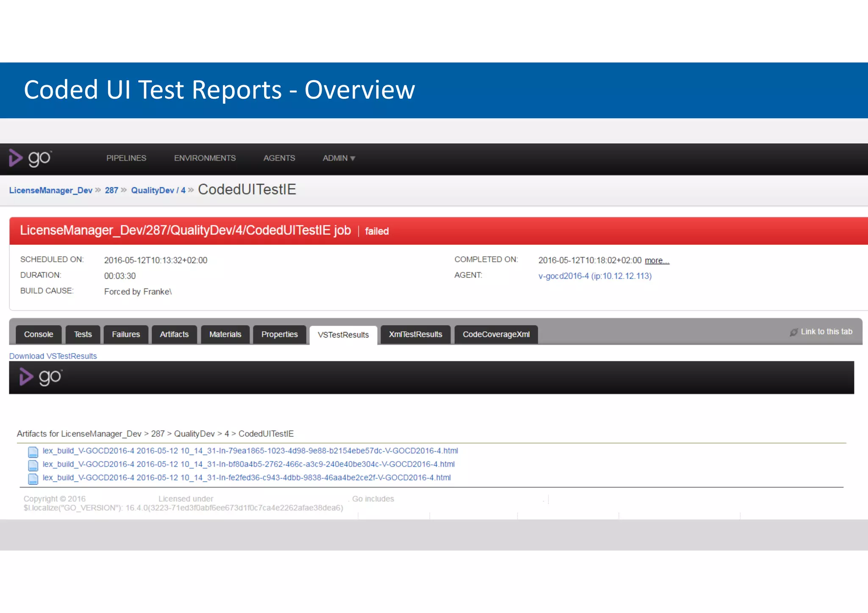
Task: Click the CodedUITestIE job page heading
Action: point(247,189)
